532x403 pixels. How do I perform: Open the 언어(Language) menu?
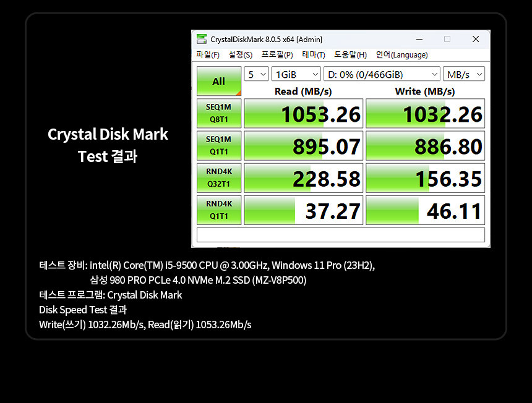coord(401,55)
